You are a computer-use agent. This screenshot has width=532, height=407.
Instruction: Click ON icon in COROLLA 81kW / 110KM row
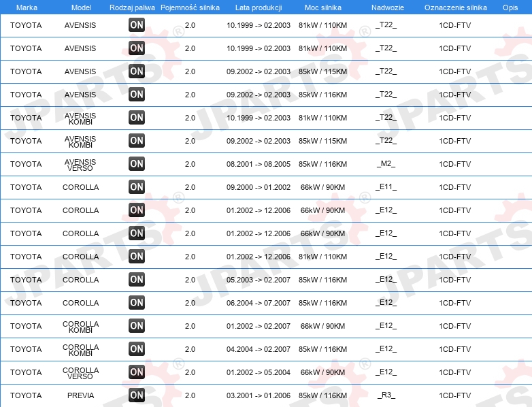tap(137, 257)
